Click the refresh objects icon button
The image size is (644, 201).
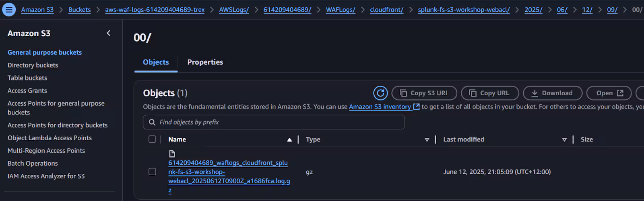point(380,93)
